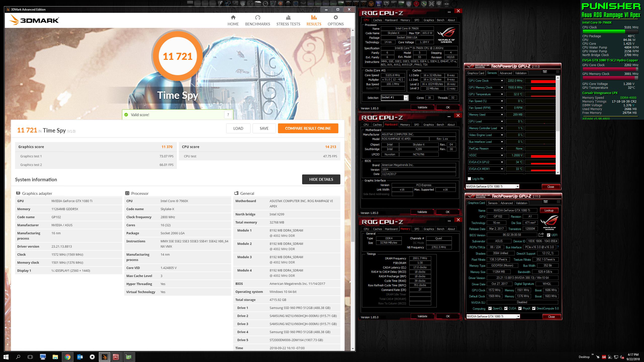Viewport: 644px width, 362px height.
Task: Open Task View from the taskbar
Action: [30, 357]
